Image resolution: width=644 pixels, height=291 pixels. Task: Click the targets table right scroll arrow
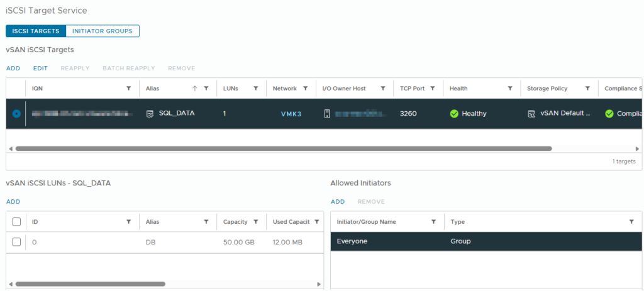pyautogui.click(x=637, y=148)
